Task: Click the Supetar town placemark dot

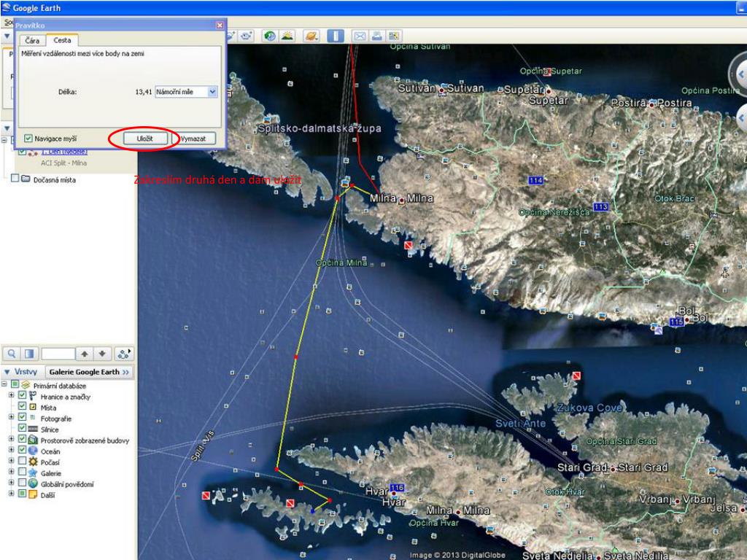Action: [549, 91]
